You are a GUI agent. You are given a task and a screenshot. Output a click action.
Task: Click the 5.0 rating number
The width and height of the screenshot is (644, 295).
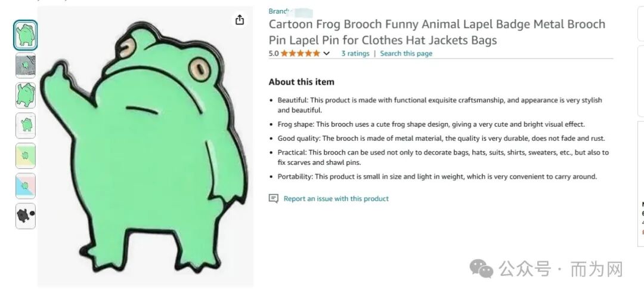coord(274,53)
